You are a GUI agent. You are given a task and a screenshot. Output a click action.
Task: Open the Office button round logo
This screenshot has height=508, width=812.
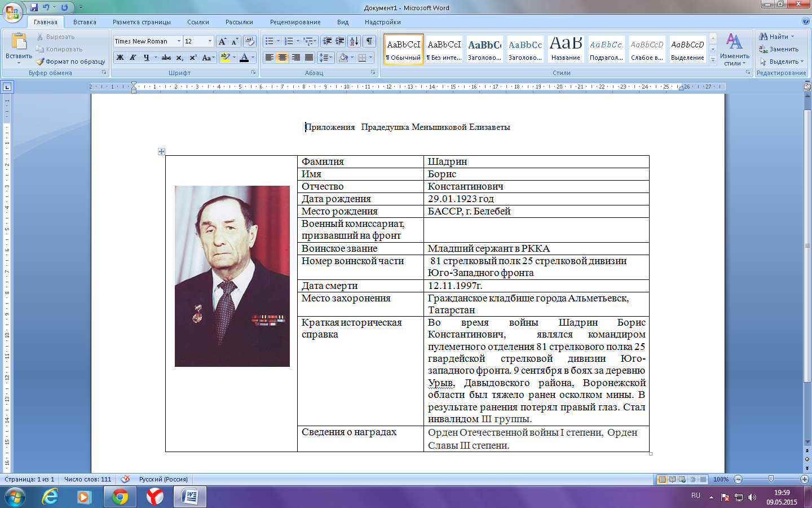tap(12, 12)
